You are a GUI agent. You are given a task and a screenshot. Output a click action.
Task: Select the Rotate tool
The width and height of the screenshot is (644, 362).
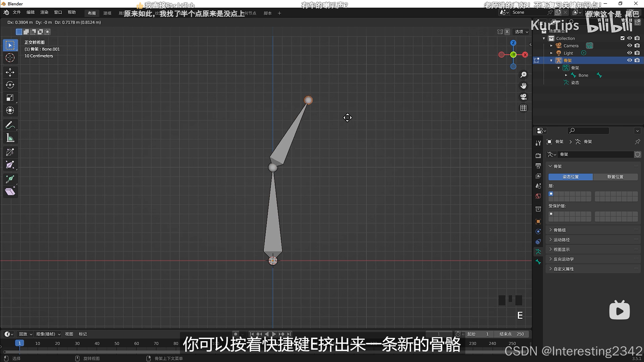coord(10,85)
